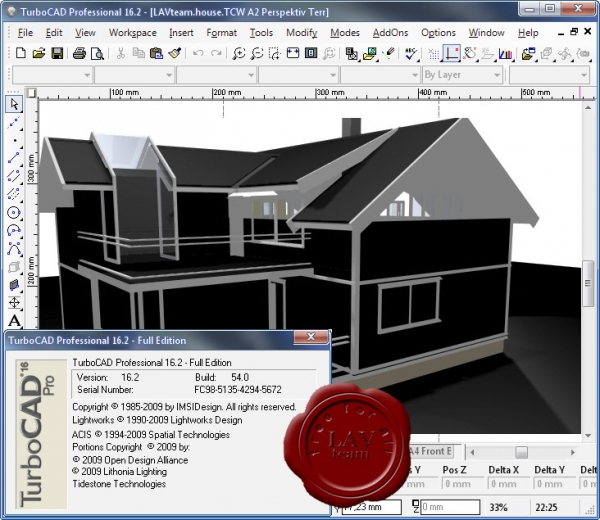Choose the Point tool
Screen dimensions: 600x520
(15, 140)
